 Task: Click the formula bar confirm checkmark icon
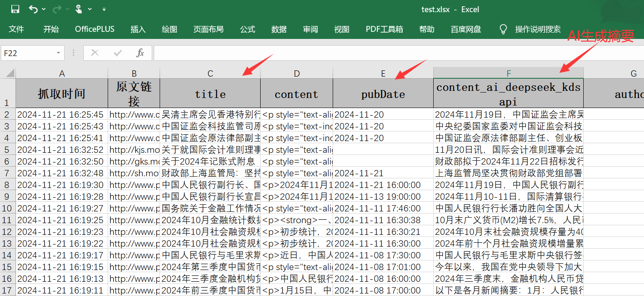pyautogui.click(x=118, y=53)
